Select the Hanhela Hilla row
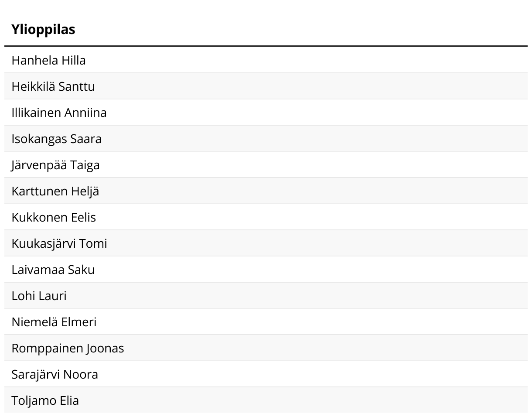This screenshot has width=532, height=417. [x=48, y=60]
